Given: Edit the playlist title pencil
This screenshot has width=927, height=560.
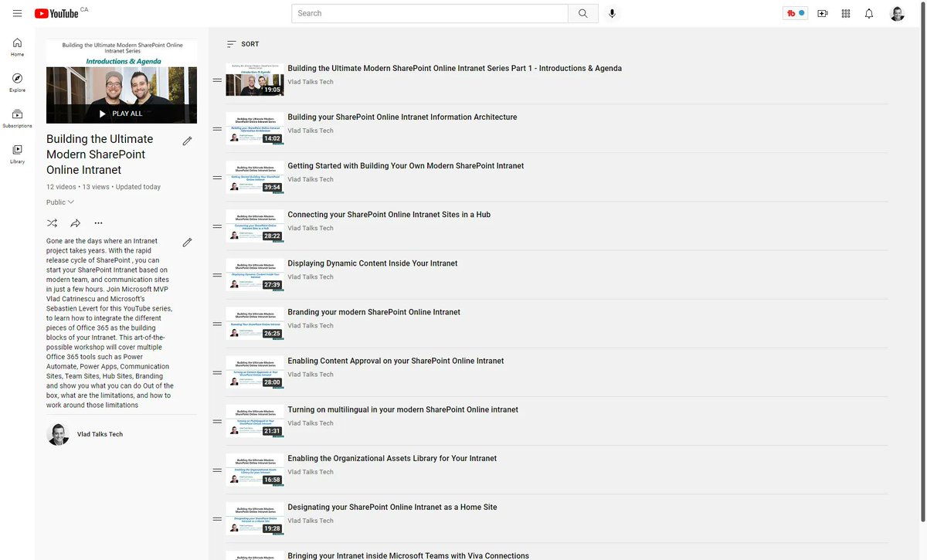Looking at the screenshot, I should tap(187, 141).
